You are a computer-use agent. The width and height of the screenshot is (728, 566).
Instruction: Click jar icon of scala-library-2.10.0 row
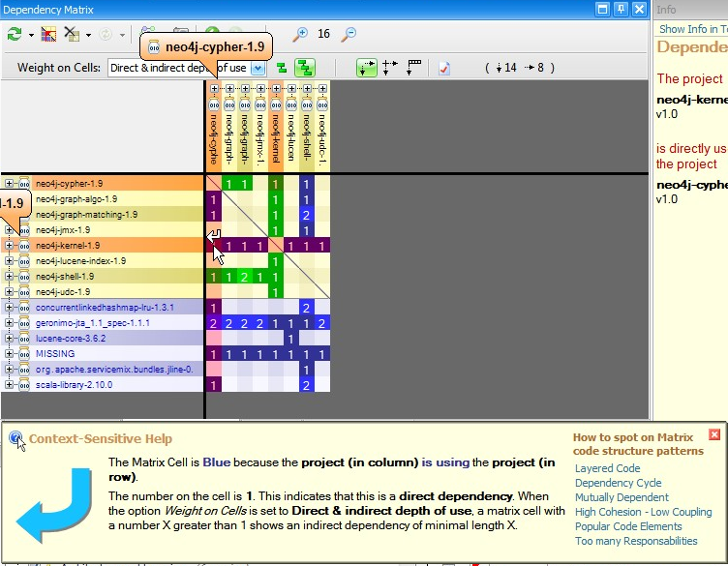pos(24,385)
